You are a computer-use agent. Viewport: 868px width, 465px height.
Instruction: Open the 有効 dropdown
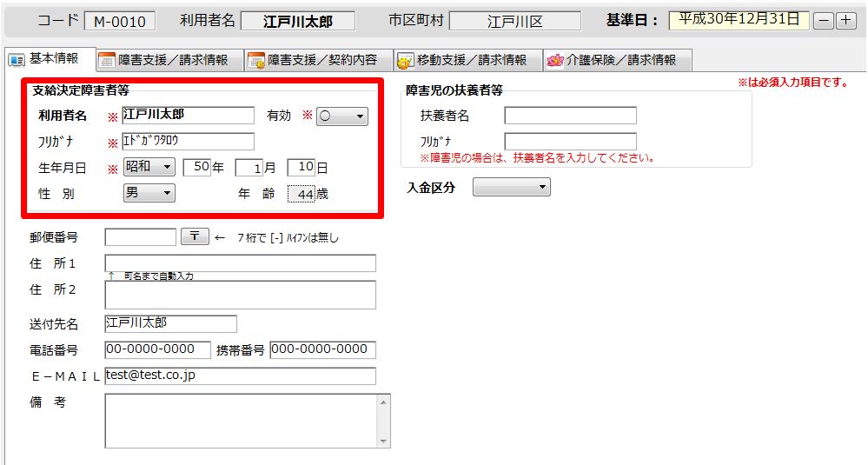click(x=342, y=116)
